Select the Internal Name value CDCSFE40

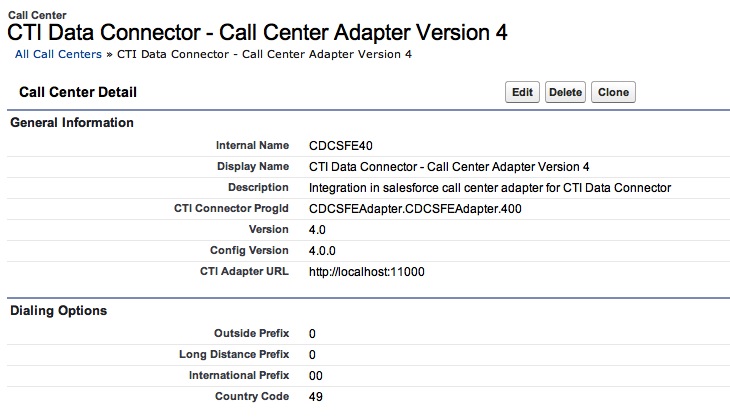pos(342,145)
